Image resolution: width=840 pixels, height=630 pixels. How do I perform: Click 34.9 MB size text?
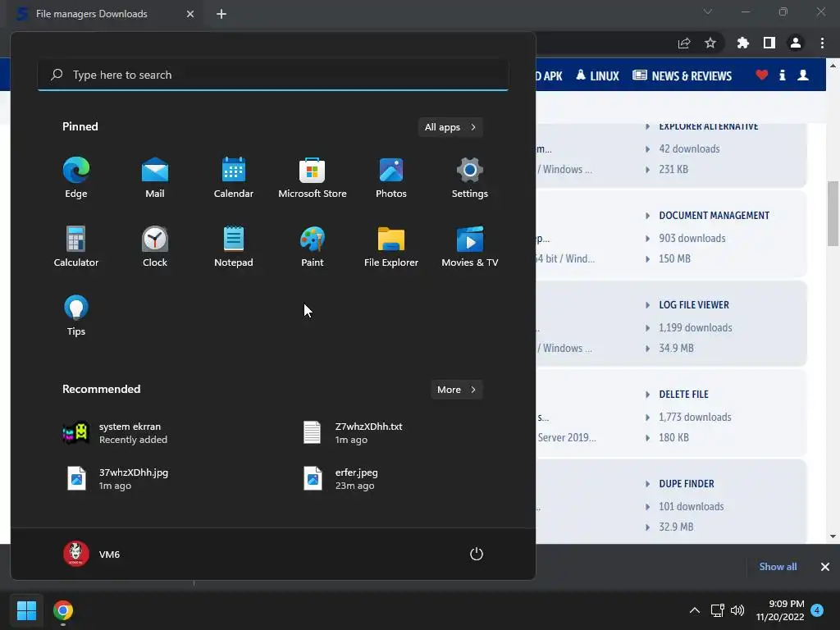pyautogui.click(x=676, y=348)
